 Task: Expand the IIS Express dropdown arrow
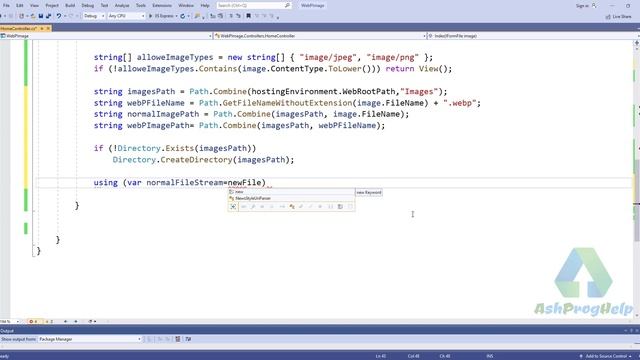(x=176, y=16)
